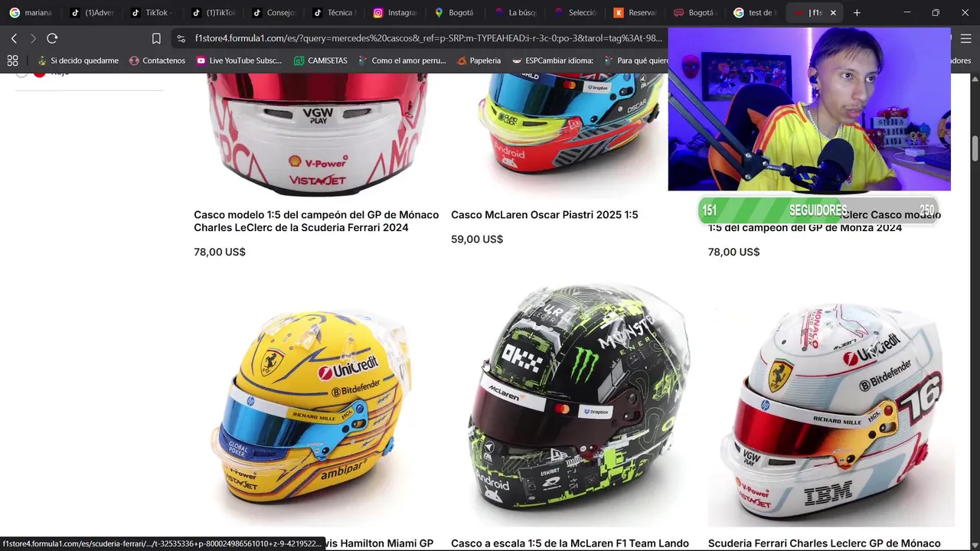Open Casco McLaren Oscar Piastri 2025 link
This screenshot has width=980, height=551.
point(544,215)
